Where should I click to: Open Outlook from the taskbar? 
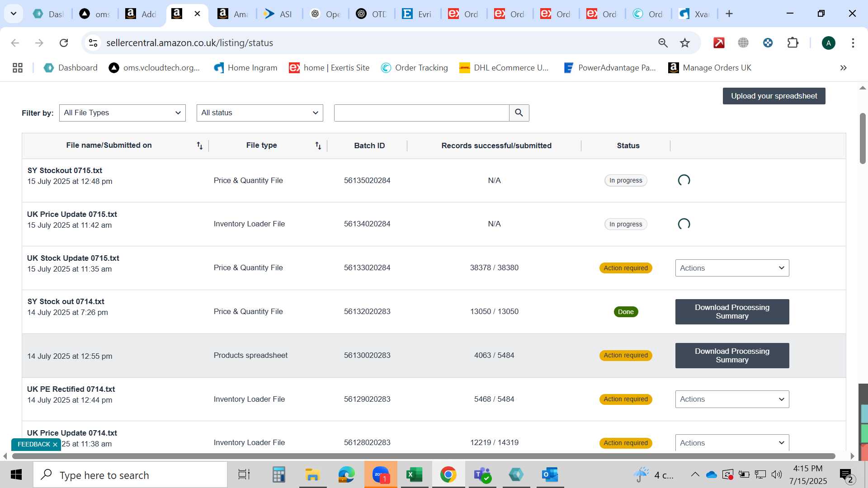[x=550, y=475]
